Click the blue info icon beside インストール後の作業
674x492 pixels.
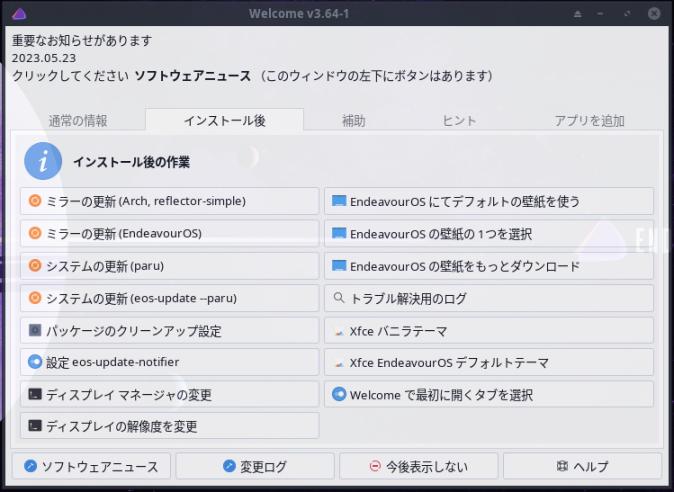point(43,161)
